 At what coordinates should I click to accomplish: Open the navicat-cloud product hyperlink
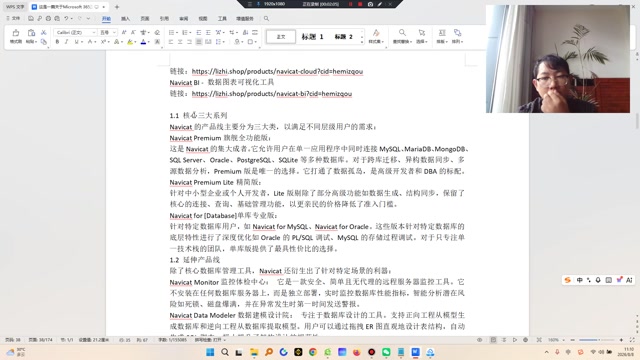277,71
